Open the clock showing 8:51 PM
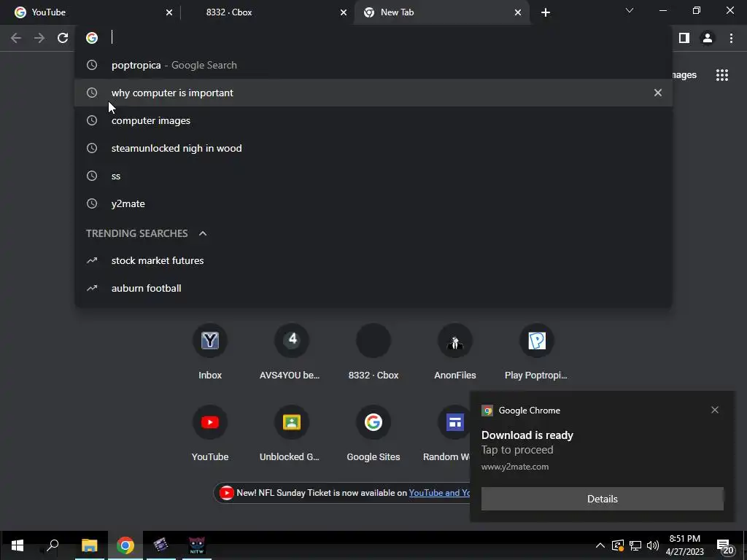The width and height of the screenshot is (747, 560). [x=684, y=545]
